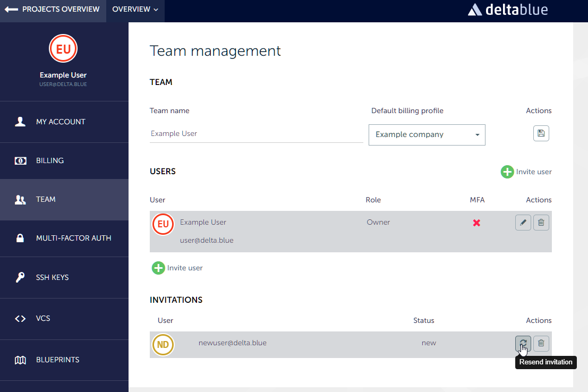Click the deltablue logo in header
The height and width of the screenshot is (392, 588).
pyautogui.click(x=507, y=10)
